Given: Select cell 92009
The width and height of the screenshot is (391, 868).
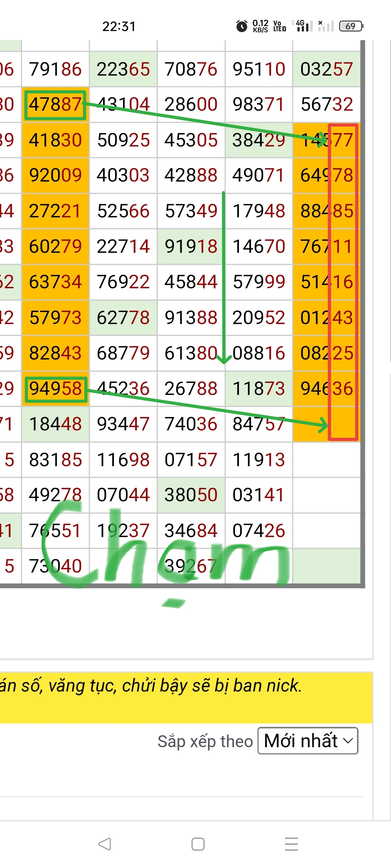Looking at the screenshot, I should coord(55,175).
